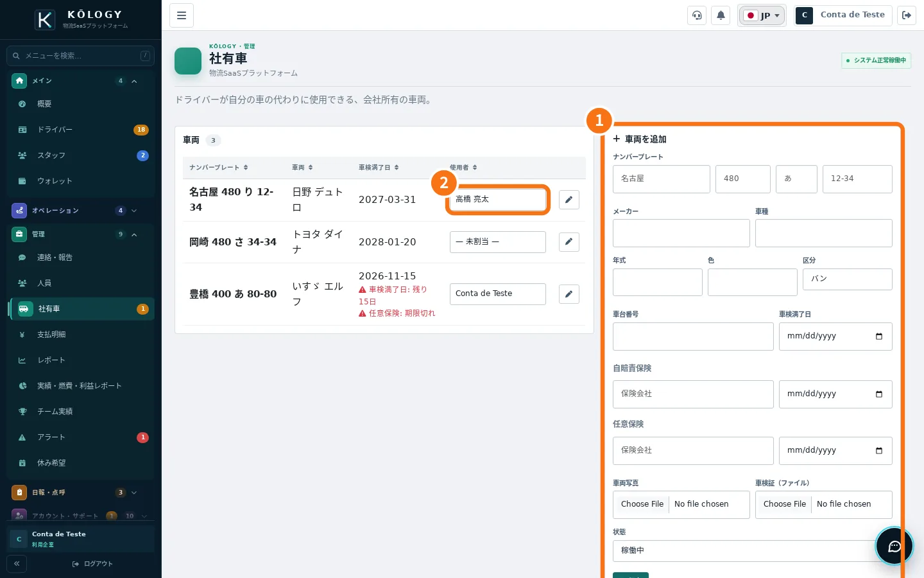Viewport: 924px width, 578px height.
Task: Sort table by ナンバープレート column
Action: coord(219,168)
